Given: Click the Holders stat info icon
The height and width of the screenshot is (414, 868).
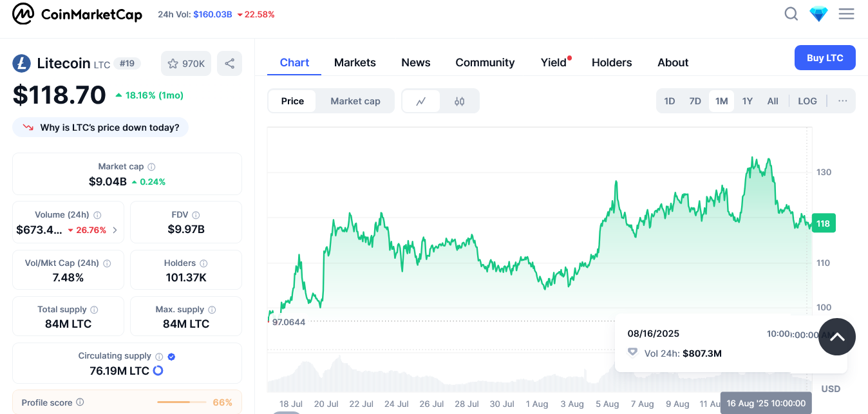Looking at the screenshot, I should click(203, 263).
